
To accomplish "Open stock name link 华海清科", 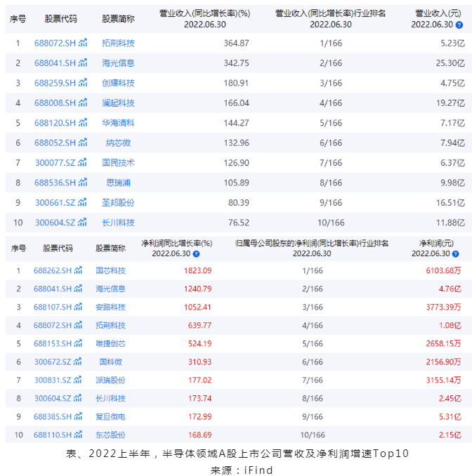I will [118, 123].
